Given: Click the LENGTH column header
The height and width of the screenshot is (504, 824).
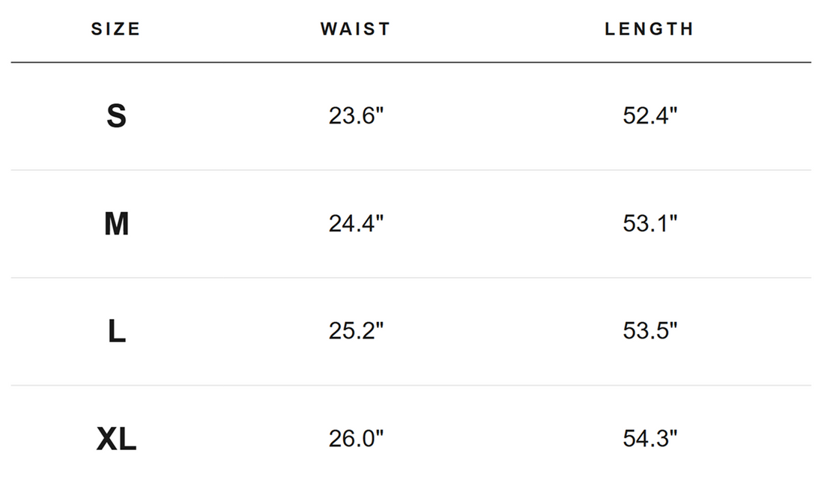Looking at the screenshot, I should click(649, 29).
